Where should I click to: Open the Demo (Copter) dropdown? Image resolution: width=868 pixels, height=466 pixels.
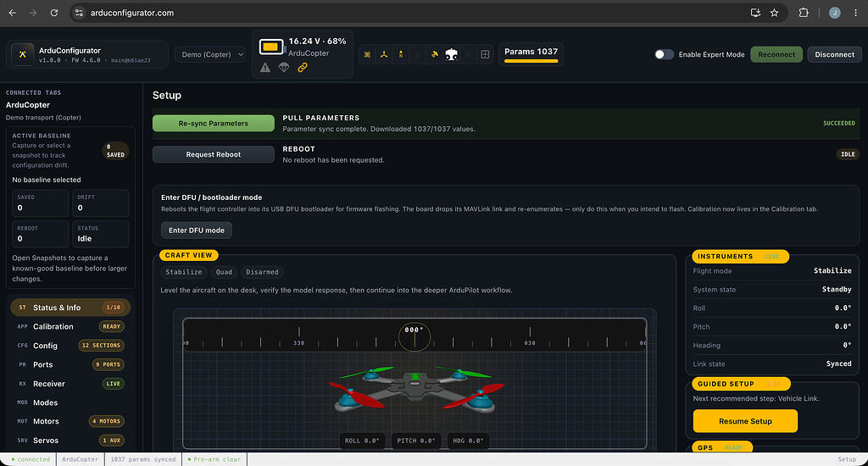pos(210,54)
